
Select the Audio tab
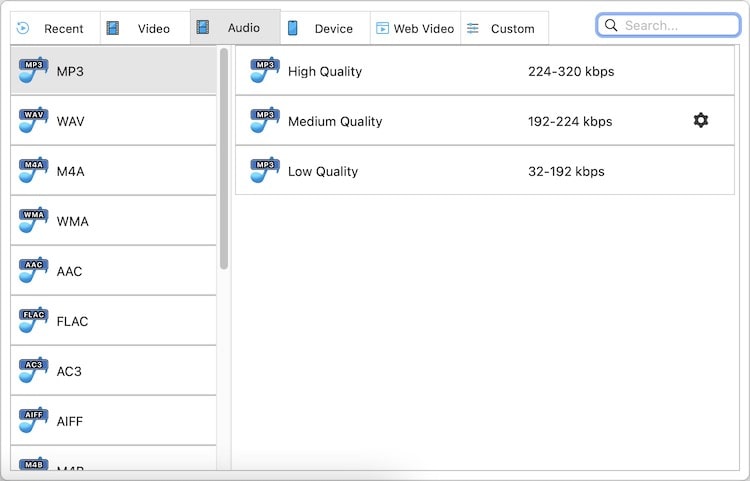coord(235,27)
